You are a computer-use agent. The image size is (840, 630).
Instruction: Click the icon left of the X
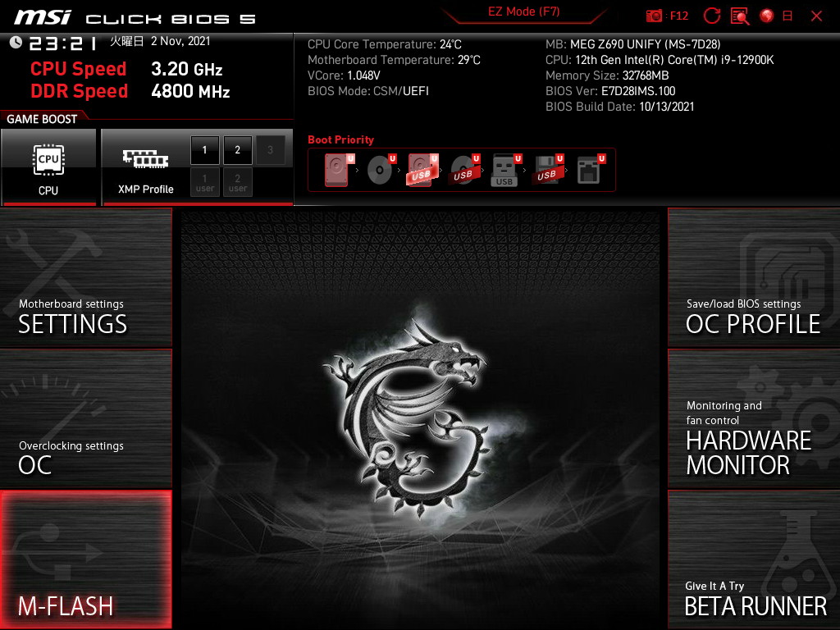(787, 16)
